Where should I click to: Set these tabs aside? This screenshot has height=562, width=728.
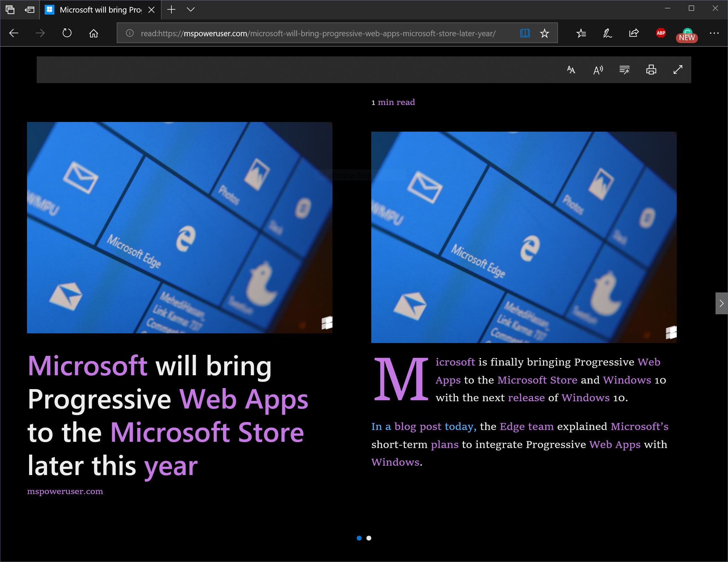tap(29, 10)
